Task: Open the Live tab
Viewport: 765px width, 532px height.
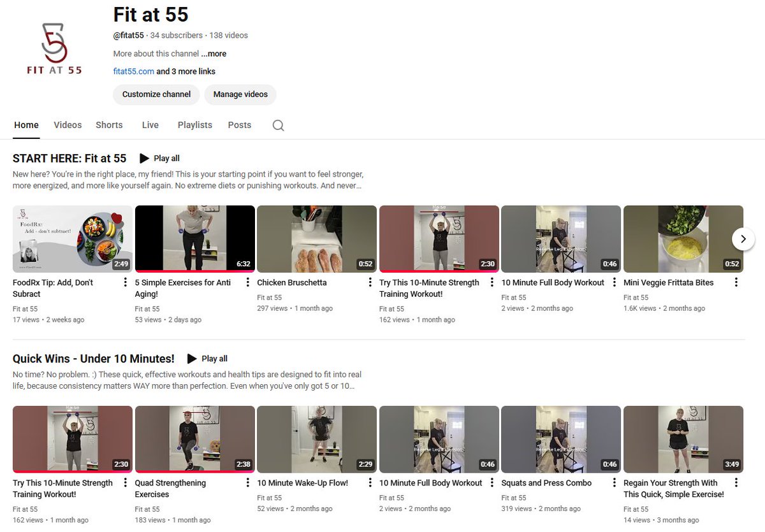Action: click(150, 125)
